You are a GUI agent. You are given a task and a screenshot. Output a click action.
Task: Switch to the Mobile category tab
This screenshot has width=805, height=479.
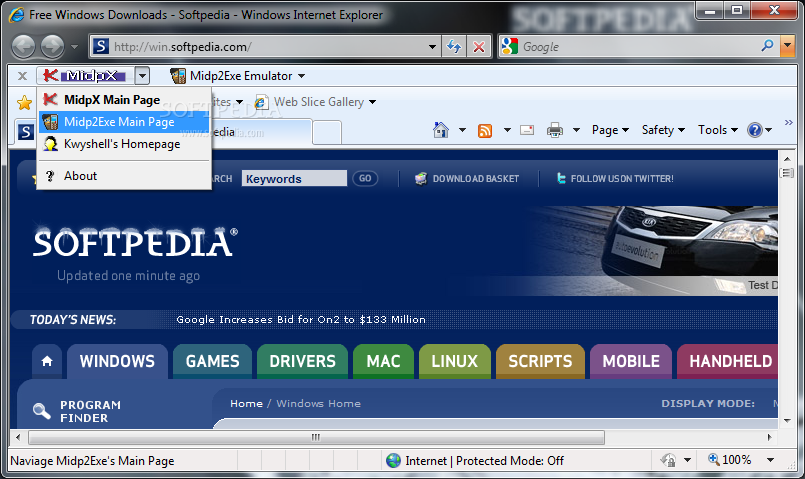pos(631,361)
